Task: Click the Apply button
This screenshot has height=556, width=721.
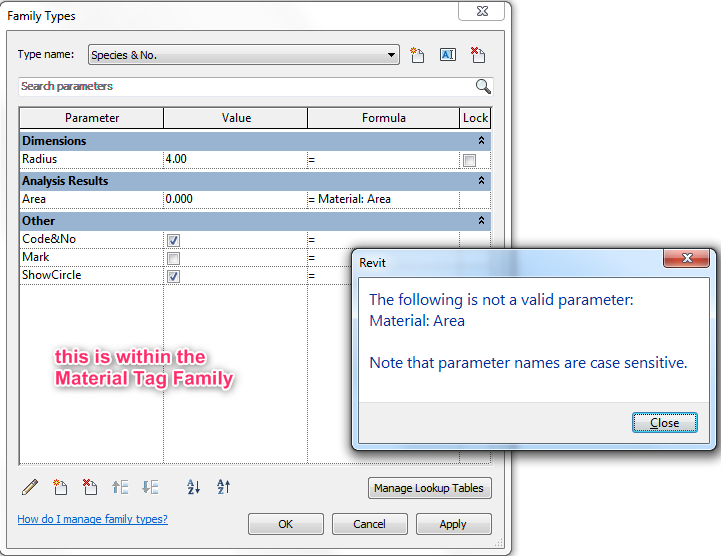Action: (453, 524)
